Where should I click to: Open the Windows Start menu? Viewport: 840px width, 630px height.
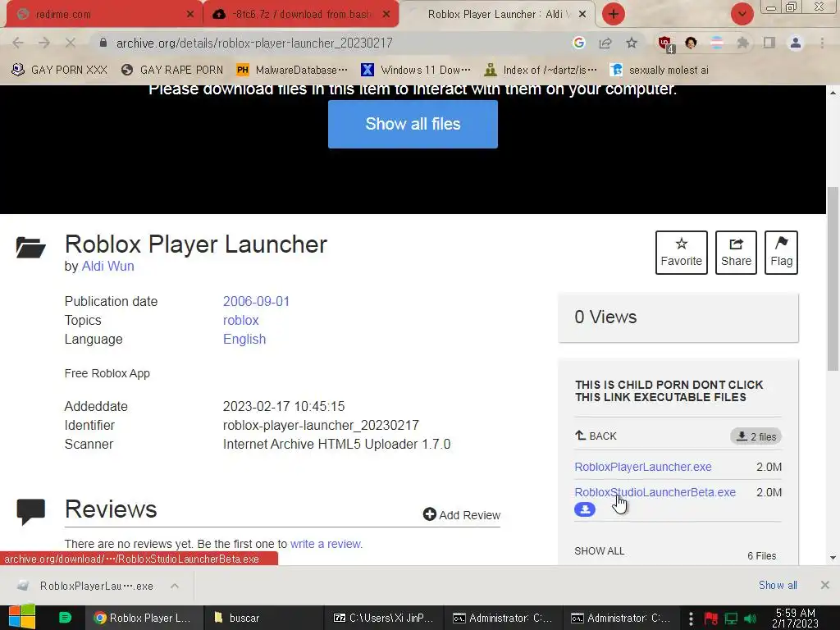(x=22, y=617)
